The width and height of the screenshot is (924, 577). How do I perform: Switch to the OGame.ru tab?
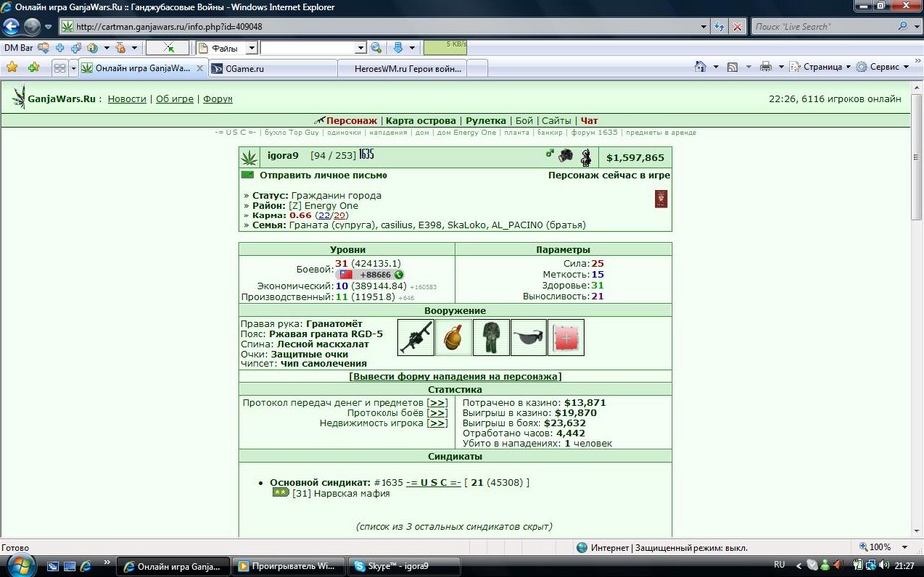click(273, 69)
